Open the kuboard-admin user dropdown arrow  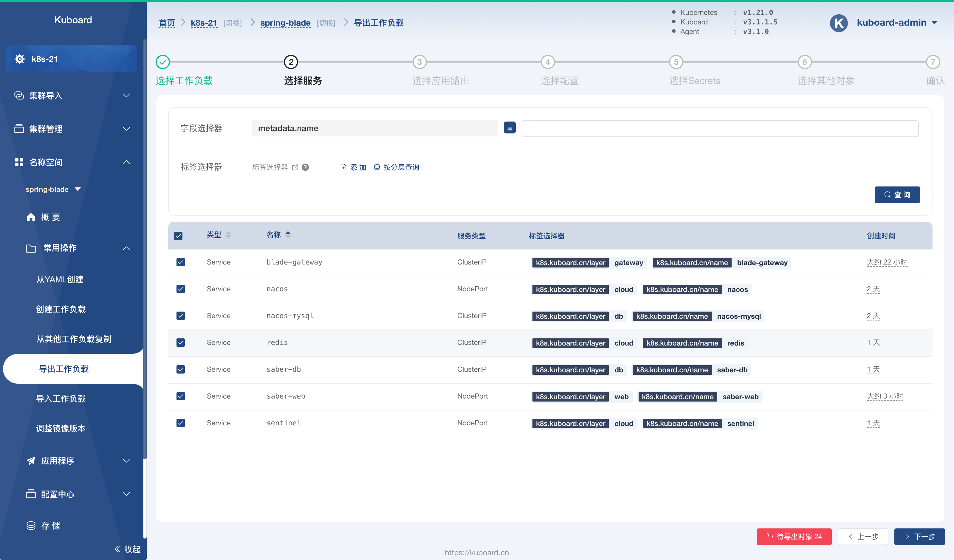click(934, 23)
